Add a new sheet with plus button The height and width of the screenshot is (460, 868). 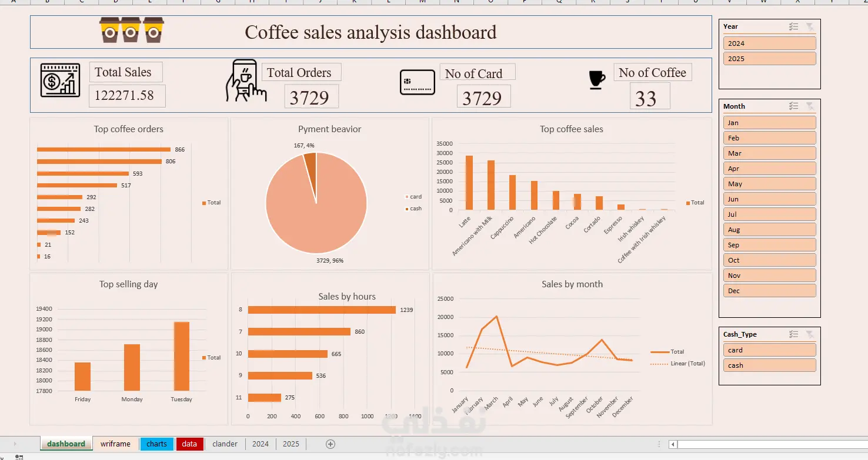point(330,444)
